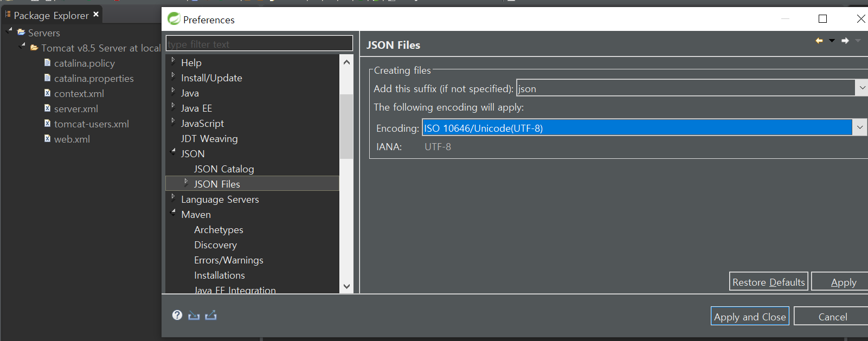Click the Tomcat v8.5 Server folder icon
Screen dimensions: 868x341
(34, 48)
